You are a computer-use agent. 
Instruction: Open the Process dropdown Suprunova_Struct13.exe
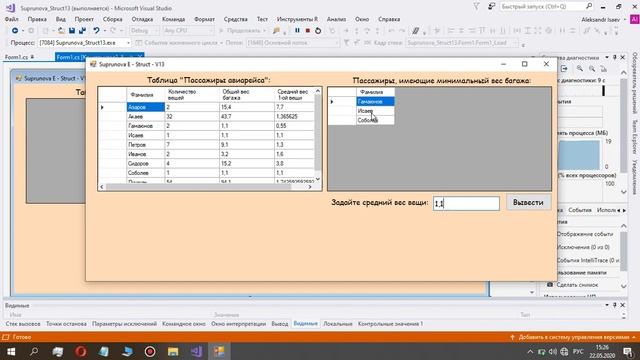[x=84, y=42]
